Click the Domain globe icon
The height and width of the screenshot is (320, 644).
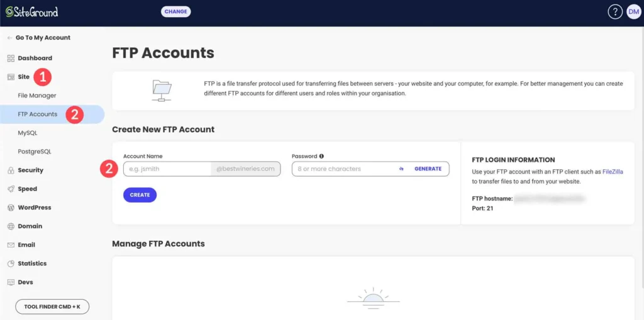[11, 226]
